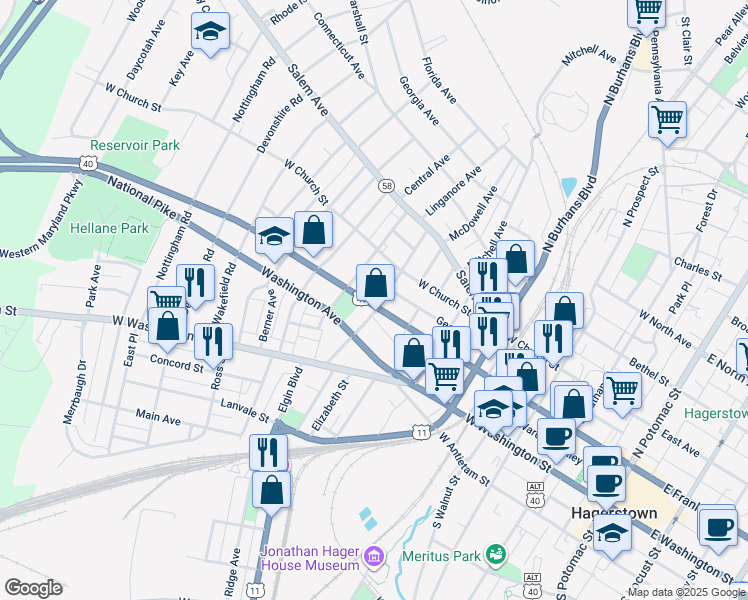
Task: Click the shopping bag beside the W Church St school
Action: (313, 232)
